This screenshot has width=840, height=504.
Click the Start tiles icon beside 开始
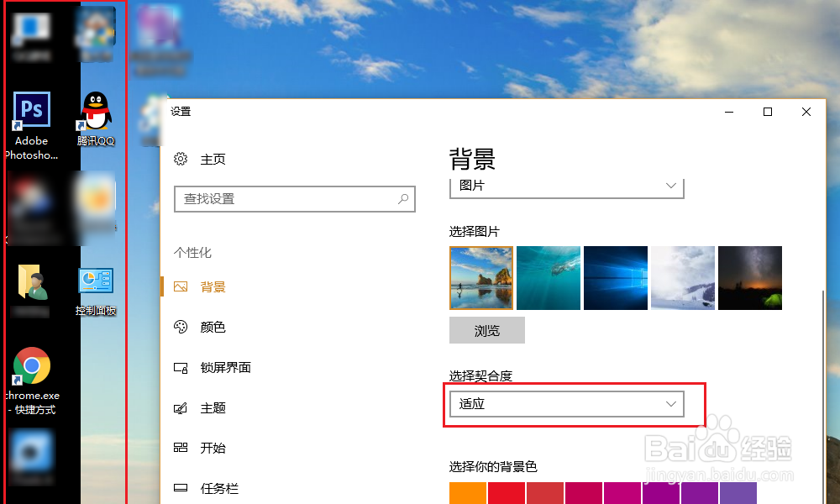click(x=181, y=447)
